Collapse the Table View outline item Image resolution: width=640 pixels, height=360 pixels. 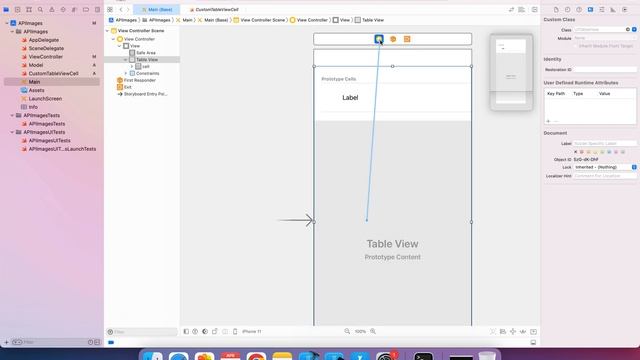(x=126, y=60)
